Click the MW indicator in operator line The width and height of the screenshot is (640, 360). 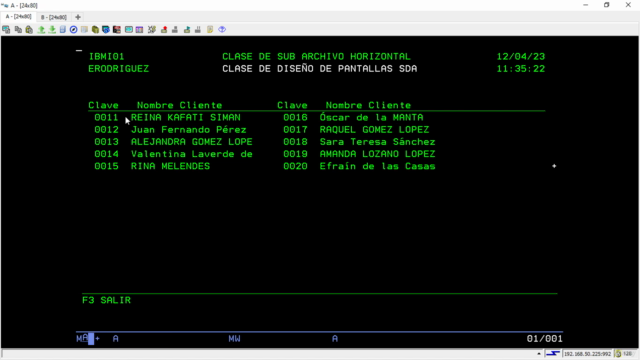click(x=234, y=338)
